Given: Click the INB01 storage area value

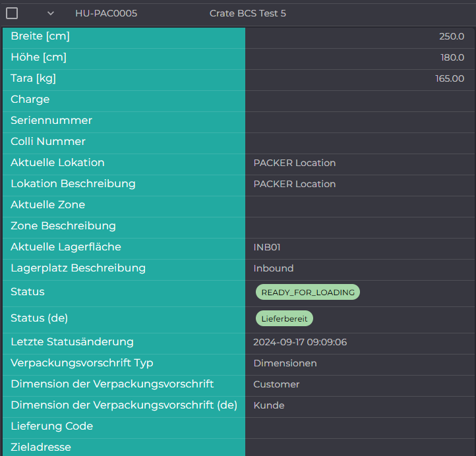Looking at the screenshot, I should 267,247.
